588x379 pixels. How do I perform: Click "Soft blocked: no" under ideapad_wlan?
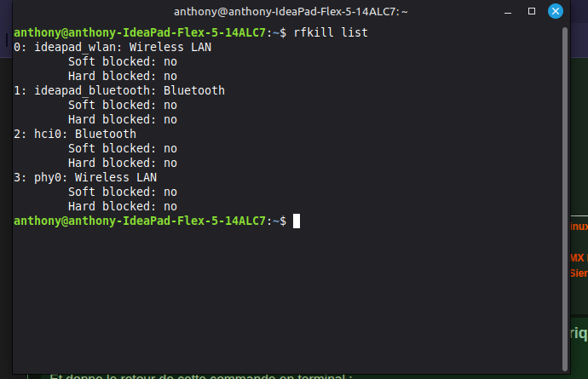123,61
